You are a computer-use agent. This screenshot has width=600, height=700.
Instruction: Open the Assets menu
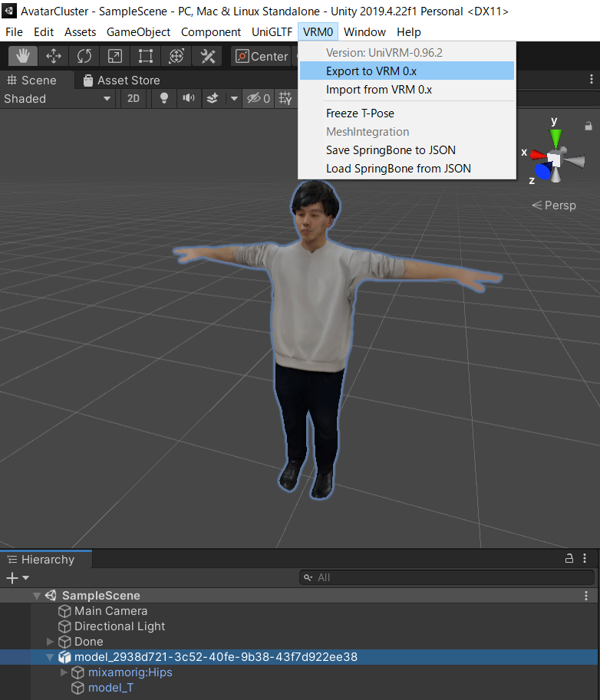(x=80, y=32)
